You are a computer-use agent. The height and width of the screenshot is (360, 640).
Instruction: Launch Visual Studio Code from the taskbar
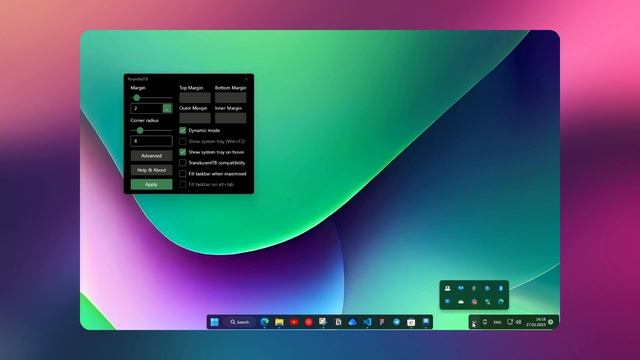coord(367,322)
